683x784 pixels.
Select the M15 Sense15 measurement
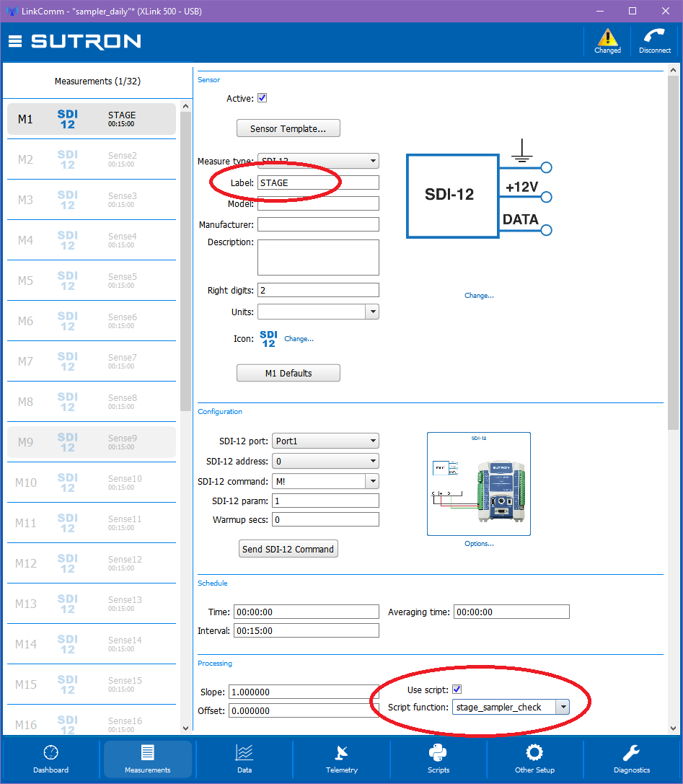click(x=92, y=684)
